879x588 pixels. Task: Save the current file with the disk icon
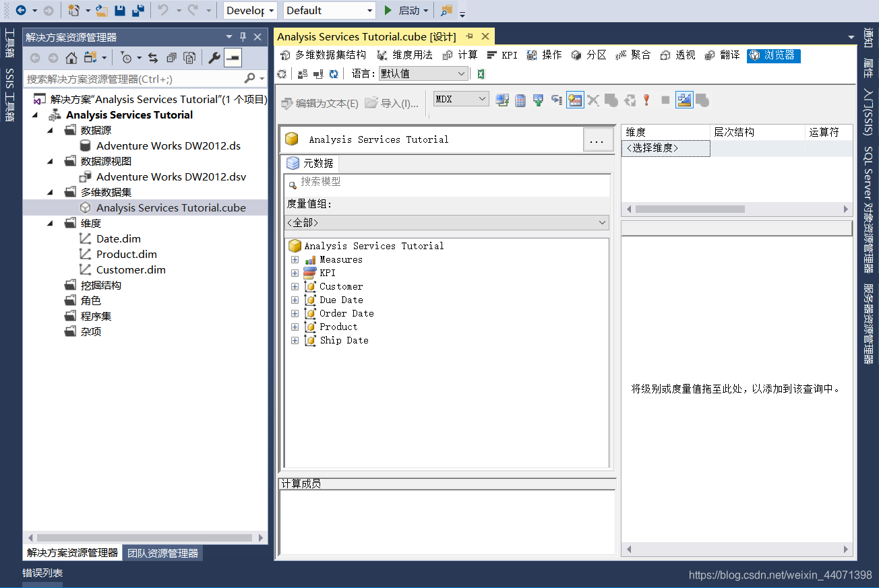(x=120, y=10)
